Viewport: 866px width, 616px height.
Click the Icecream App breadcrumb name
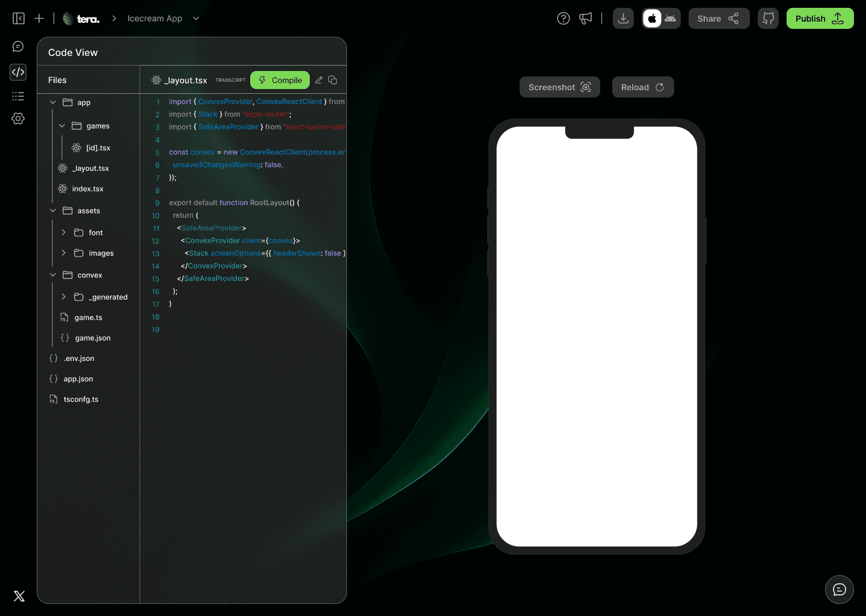[x=155, y=19]
